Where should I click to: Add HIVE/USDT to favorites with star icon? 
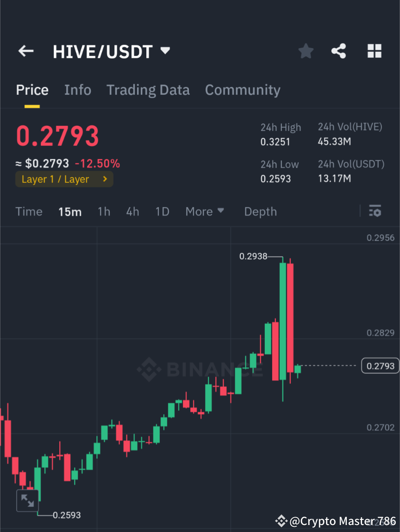(x=306, y=51)
